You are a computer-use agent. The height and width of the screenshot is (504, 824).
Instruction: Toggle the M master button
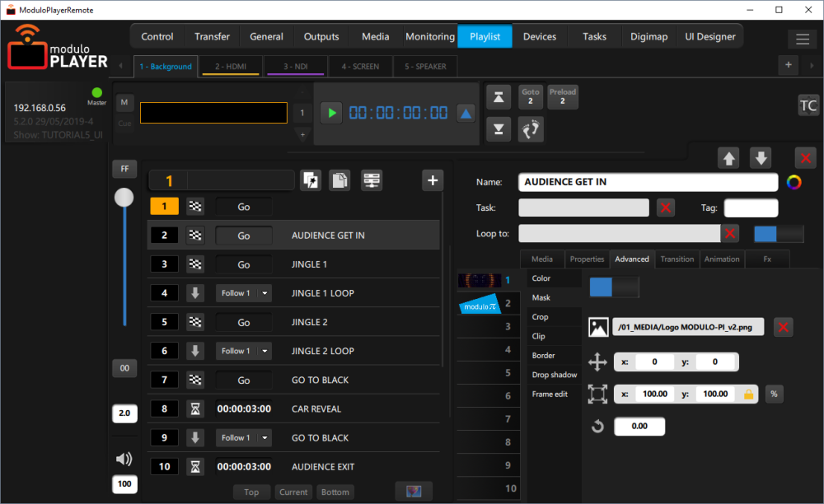pos(124,102)
